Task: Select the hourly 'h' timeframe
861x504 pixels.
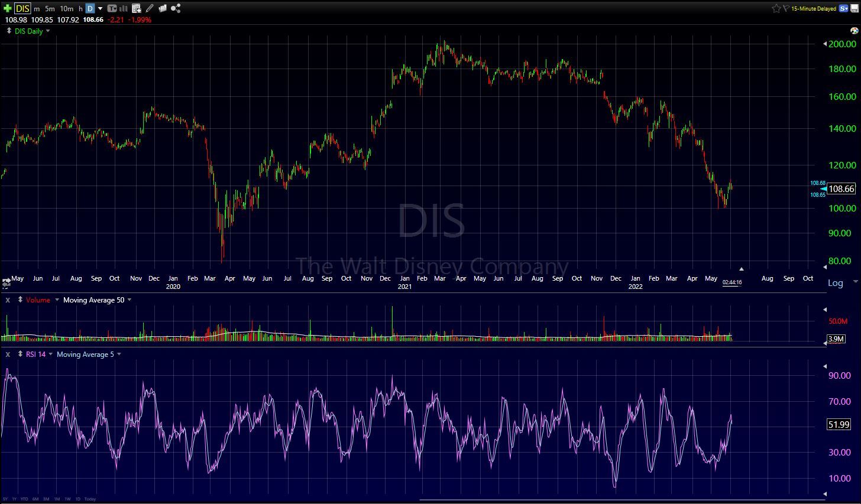Action: (x=80, y=9)
